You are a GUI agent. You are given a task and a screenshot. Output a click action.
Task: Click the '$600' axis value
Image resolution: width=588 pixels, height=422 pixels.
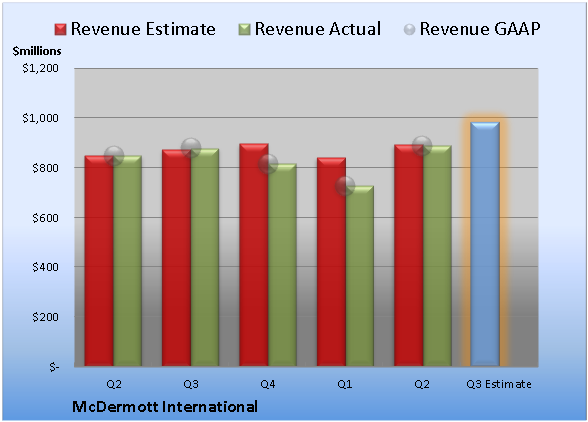tap(45, 218)
